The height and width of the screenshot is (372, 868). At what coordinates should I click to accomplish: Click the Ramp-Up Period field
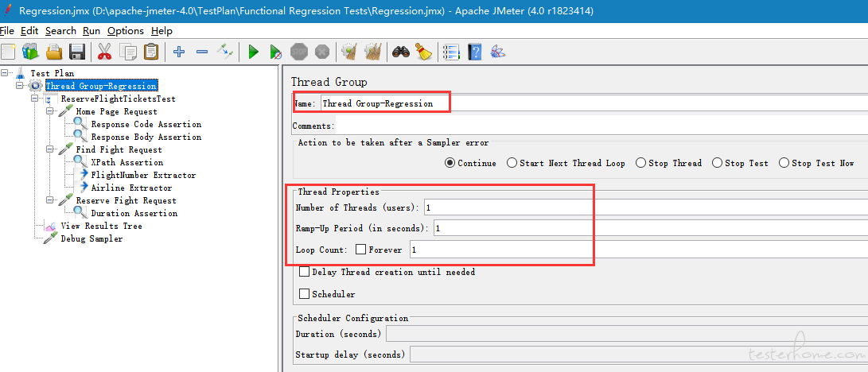(x=651, y=228)
